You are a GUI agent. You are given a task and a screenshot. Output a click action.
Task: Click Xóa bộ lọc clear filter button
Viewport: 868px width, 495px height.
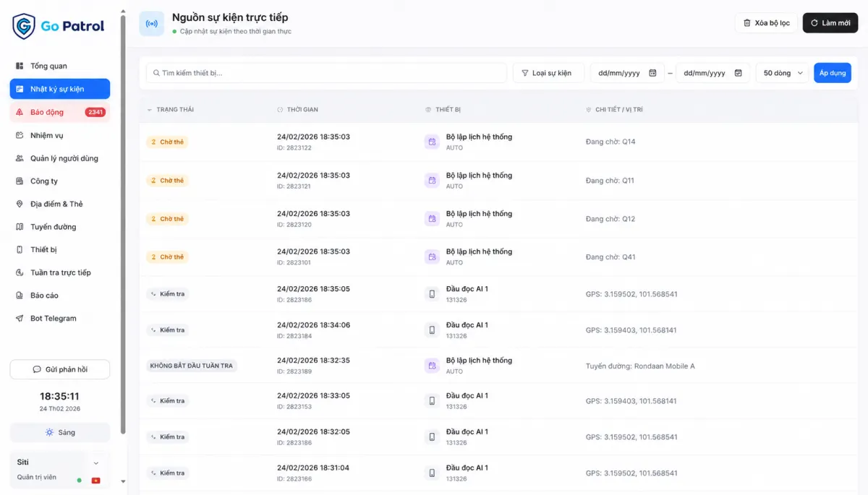766,23
